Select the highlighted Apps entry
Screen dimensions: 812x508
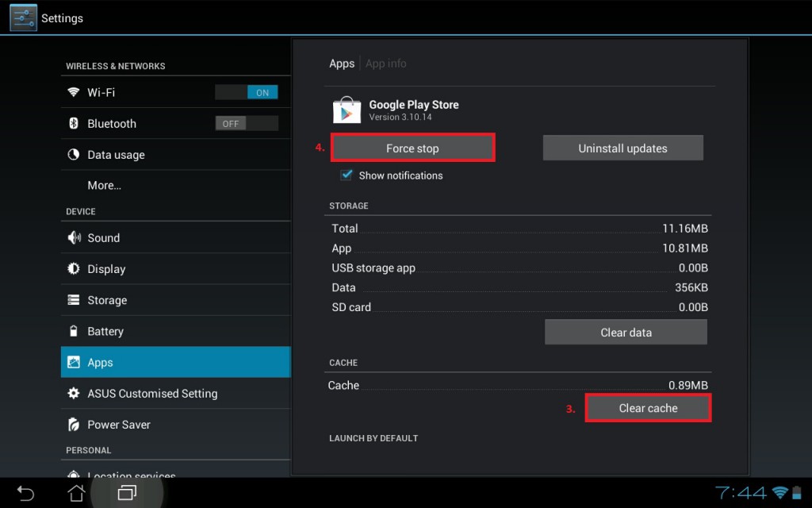click(175, 362)
